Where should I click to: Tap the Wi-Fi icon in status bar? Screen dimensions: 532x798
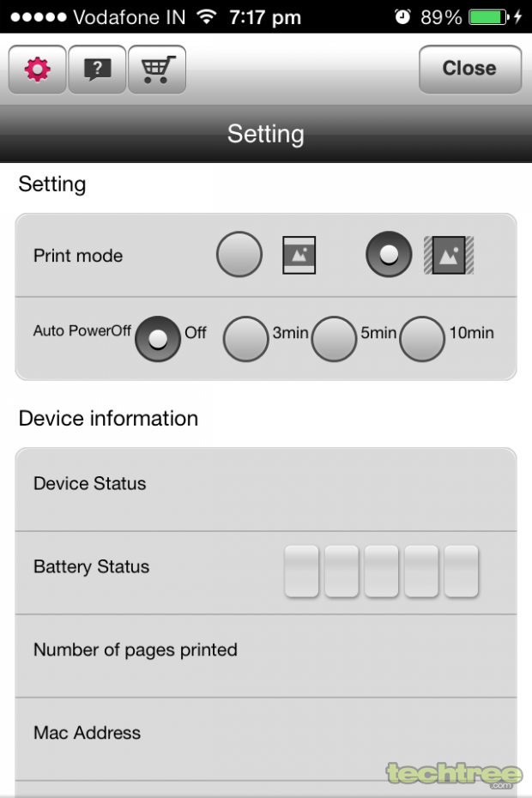point(206,17)
